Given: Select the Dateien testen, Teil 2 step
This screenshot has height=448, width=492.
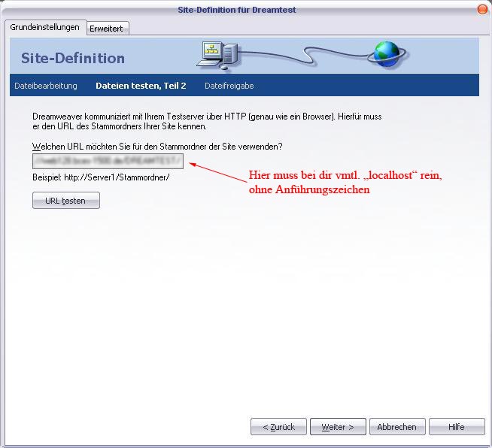Looking at the screenshot, I should click(x=141, y=86).
